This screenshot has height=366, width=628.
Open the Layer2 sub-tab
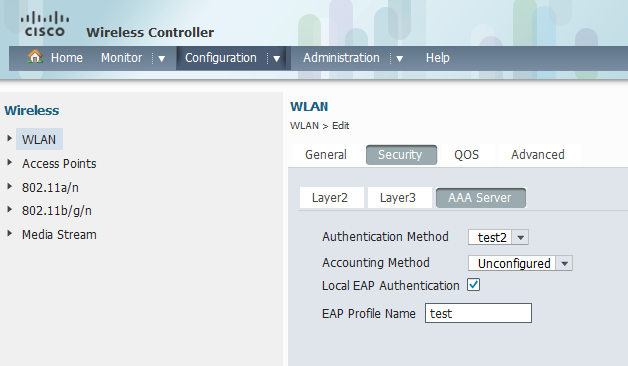(x=331, y=198)
